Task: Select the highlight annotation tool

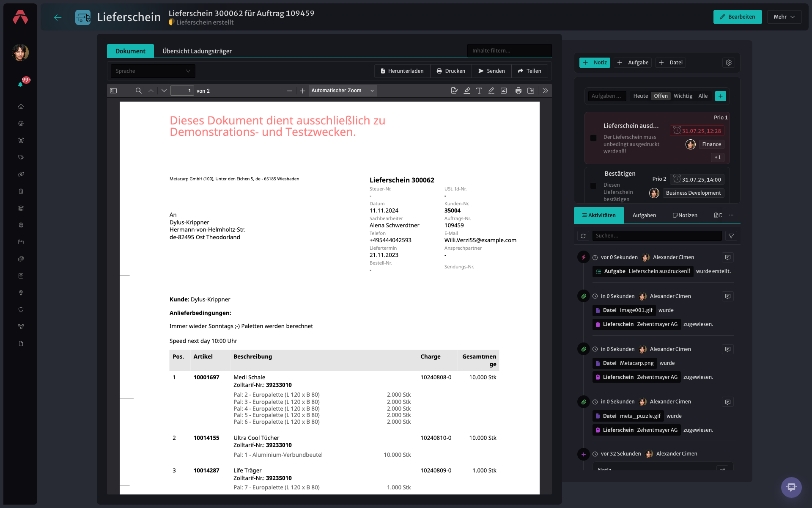Action: [x=467, y=91]
